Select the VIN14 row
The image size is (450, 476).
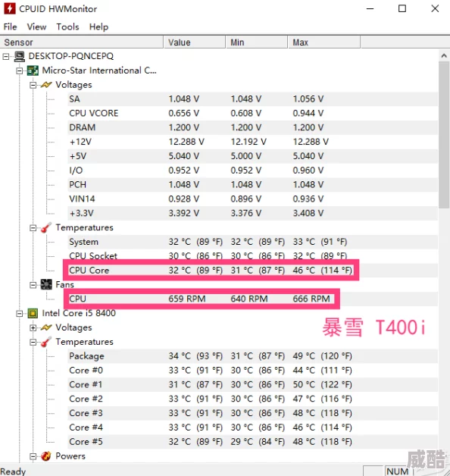(x=252, y=199)
